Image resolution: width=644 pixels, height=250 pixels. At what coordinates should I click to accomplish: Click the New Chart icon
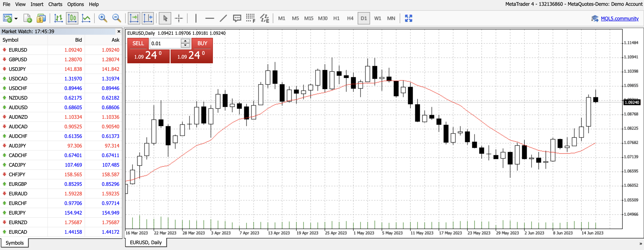(8, 18)
